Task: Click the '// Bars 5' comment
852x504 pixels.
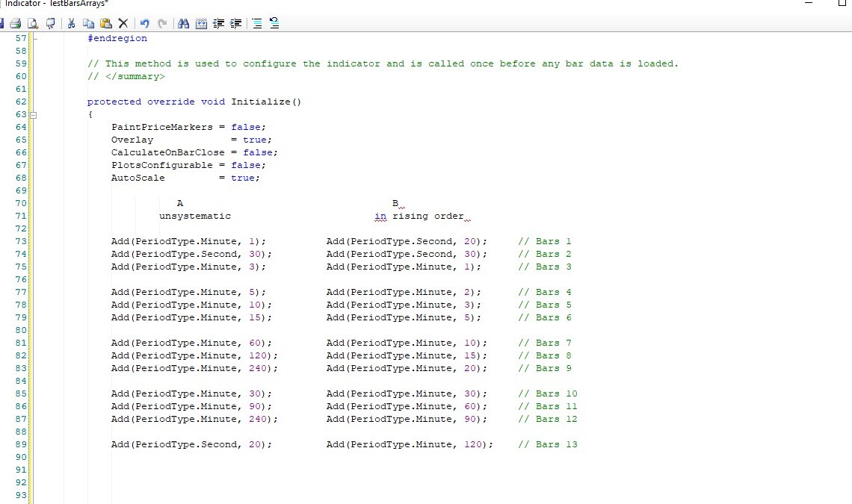Action: [x=544, y=305]
